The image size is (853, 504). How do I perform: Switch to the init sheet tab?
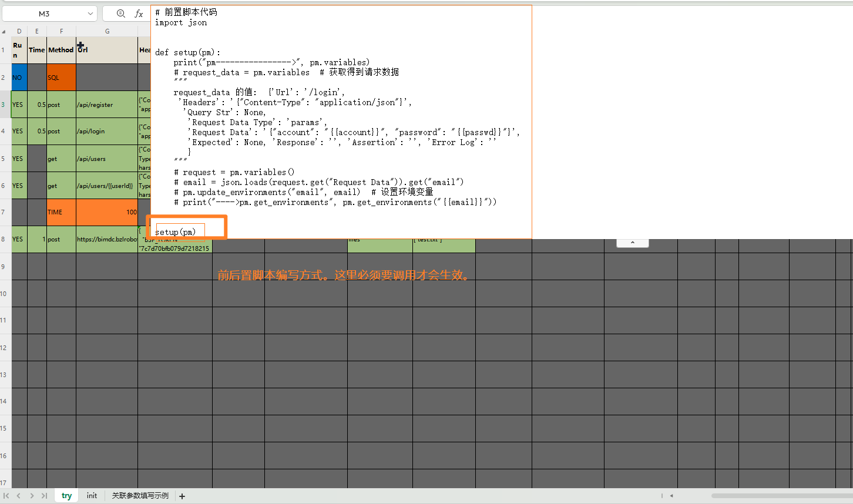click(92, 496)
